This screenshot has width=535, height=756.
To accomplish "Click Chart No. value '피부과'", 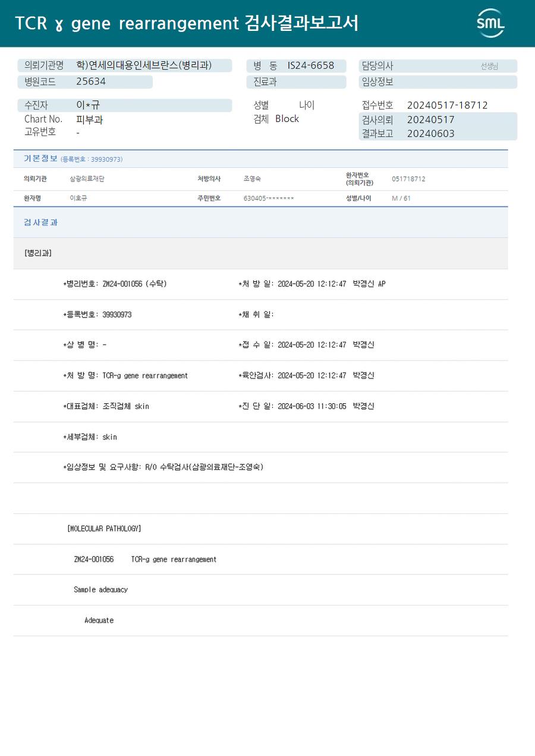I will tap(90, 120).
